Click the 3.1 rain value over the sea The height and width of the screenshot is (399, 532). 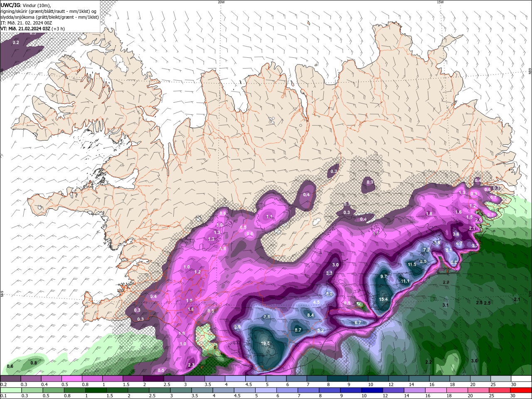tap(446, 305)
